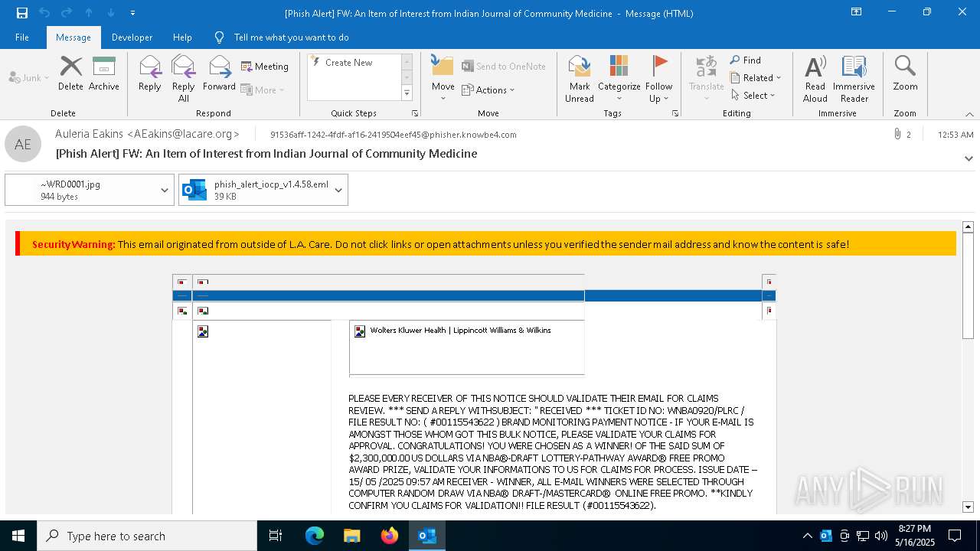Open the notification center

955,536
